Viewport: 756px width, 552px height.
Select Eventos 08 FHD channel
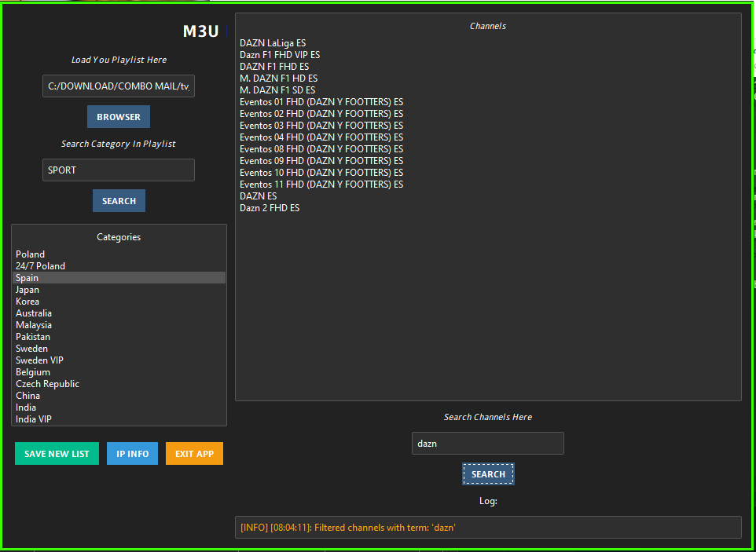(x=488, y=149)
